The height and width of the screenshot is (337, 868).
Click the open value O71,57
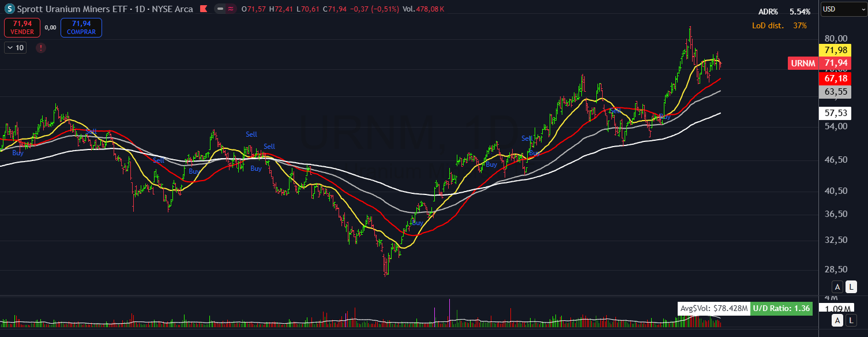click(254, 9)
